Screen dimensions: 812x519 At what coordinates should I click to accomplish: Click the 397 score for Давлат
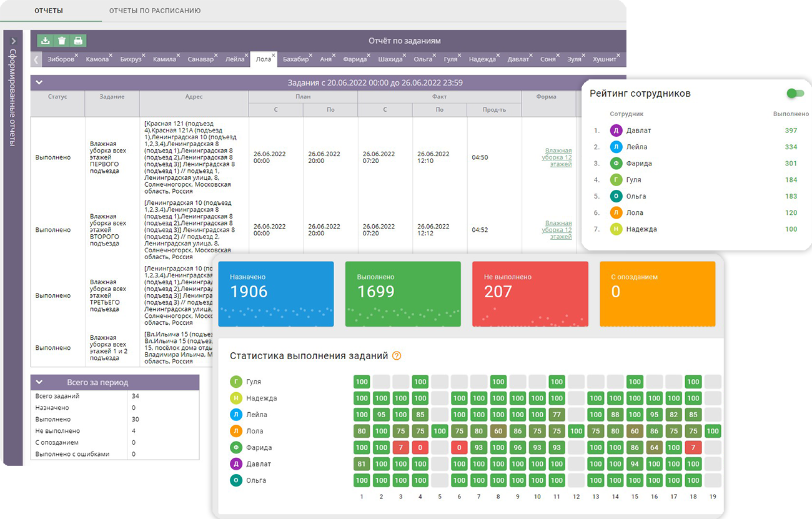point(791,131)
